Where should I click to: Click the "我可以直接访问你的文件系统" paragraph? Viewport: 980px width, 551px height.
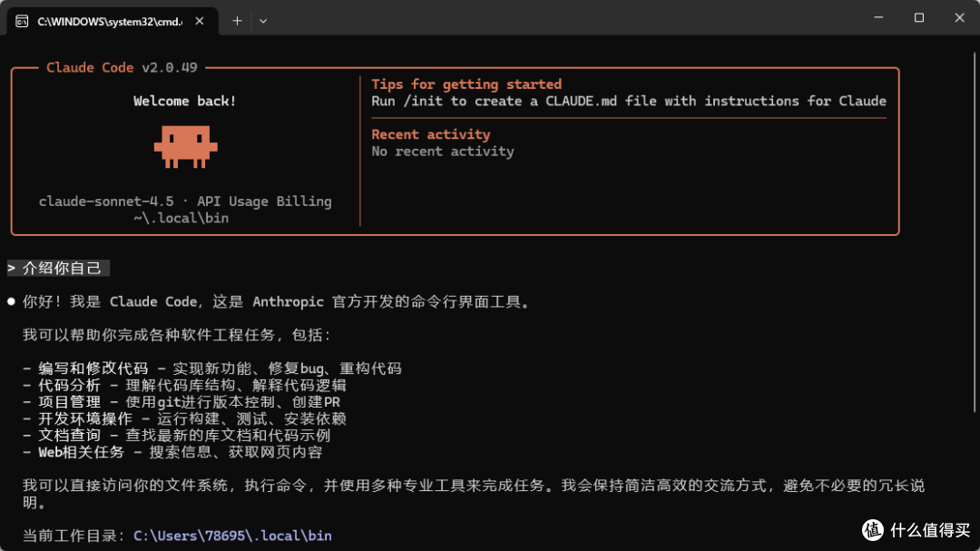click(x=474, y=494)
